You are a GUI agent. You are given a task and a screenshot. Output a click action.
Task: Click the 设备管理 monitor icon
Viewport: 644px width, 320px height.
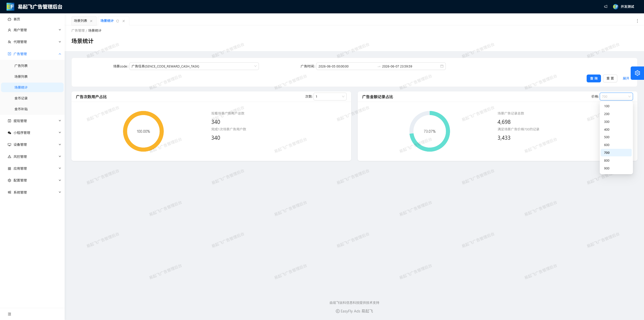tap(9, 145)
